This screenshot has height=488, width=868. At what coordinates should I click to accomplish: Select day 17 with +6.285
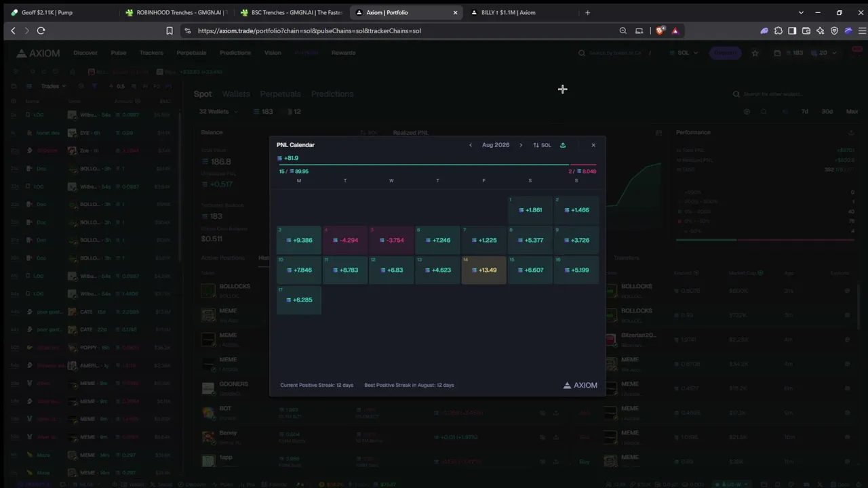pyautogui.click(x=299, y=300)
